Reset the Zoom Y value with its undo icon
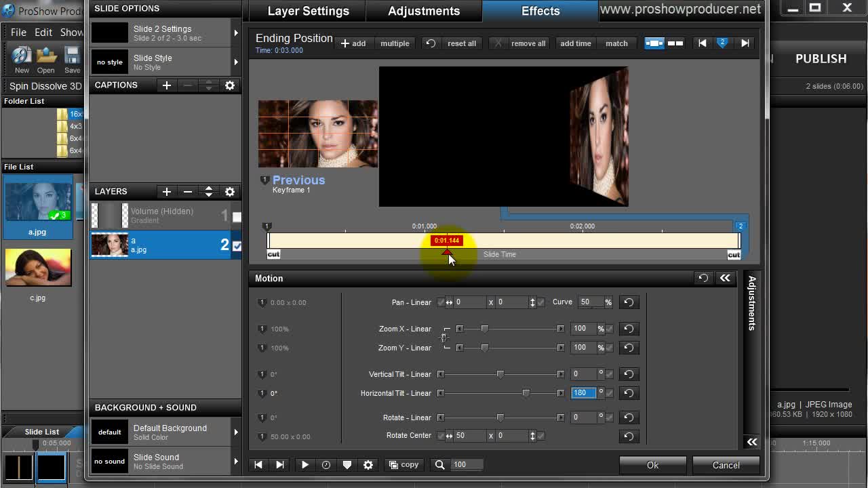The height and width of the screenshot is (488, 868). (629, 348)
